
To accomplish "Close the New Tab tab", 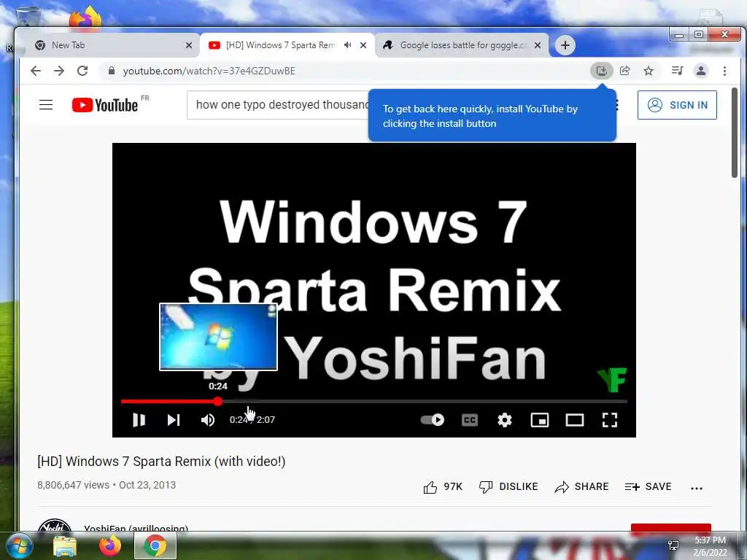I will click(x=189, y=45).
